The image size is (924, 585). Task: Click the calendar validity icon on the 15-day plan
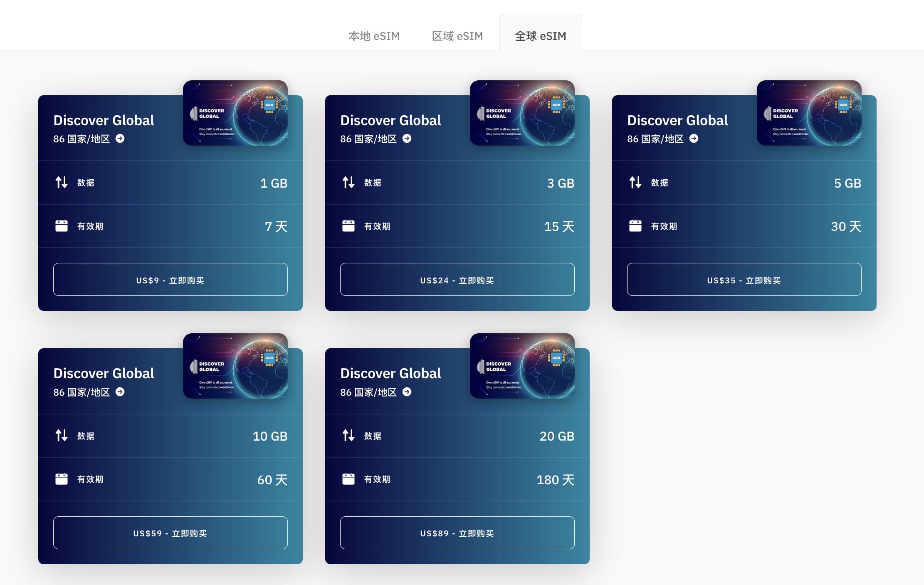click(348, 226)
